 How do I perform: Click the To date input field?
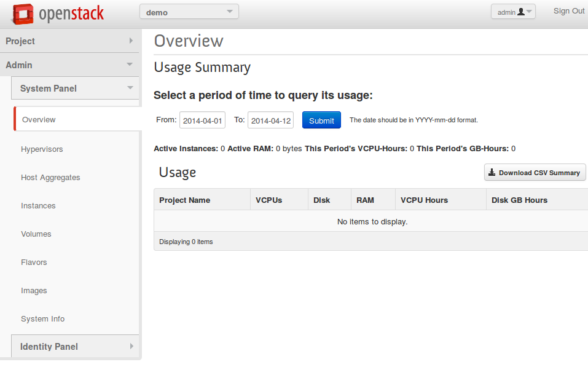(x=270, y=120)
